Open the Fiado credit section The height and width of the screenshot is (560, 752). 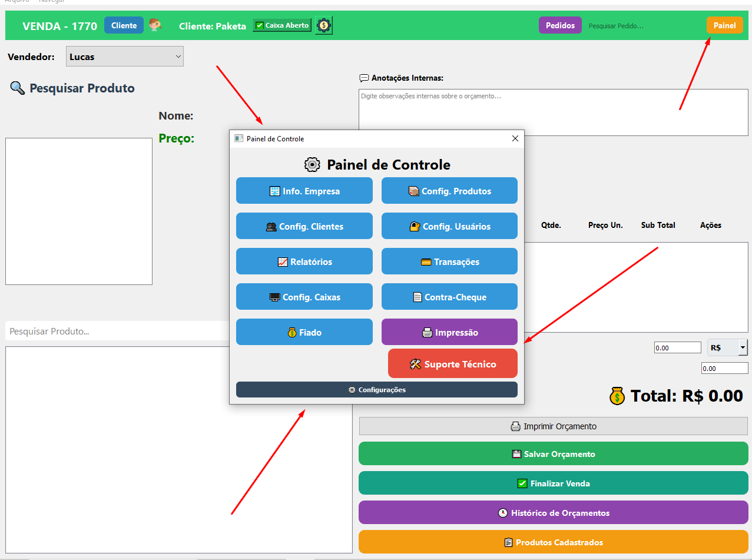304,332
